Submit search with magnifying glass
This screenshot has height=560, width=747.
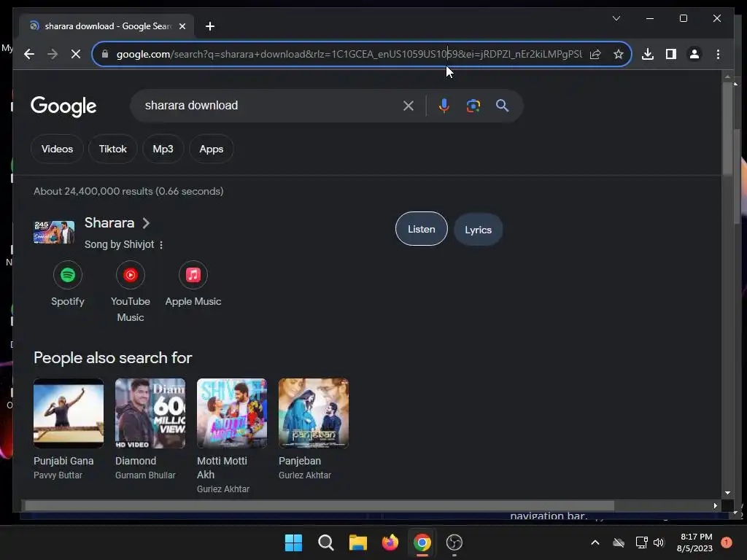[502, 106]
